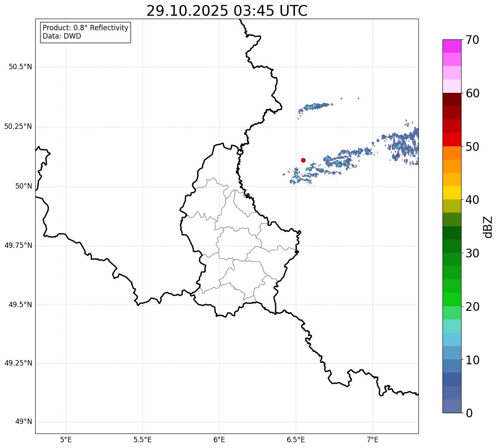The height and width of the screenshot is (448, 498).
Task: Click 'Product: 0.8° Reflectivity' label
Action: (86, 28)
